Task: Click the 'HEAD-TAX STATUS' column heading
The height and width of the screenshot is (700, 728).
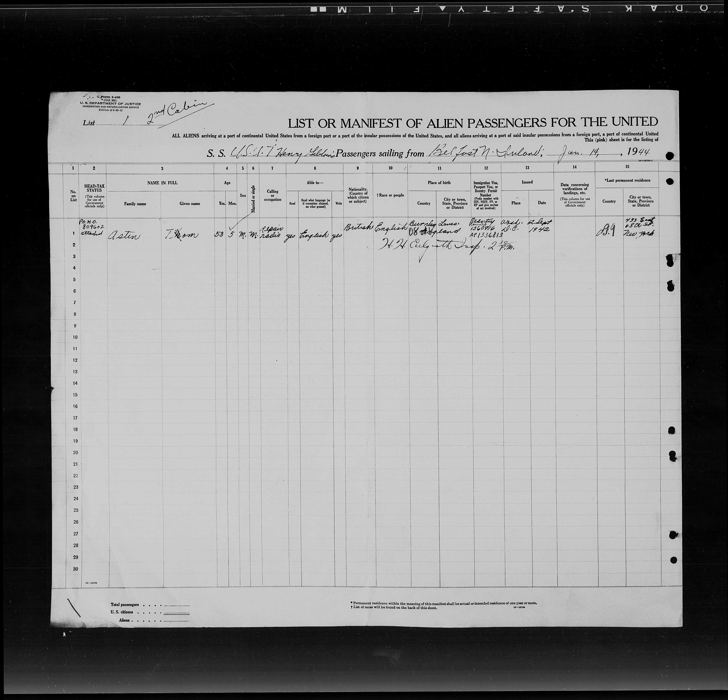Action: tap(94, 188)
